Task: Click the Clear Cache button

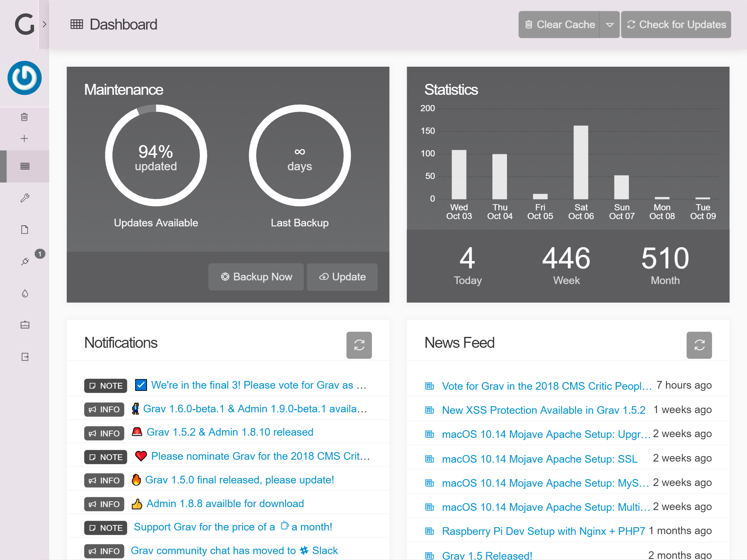Action: [559, 24]
